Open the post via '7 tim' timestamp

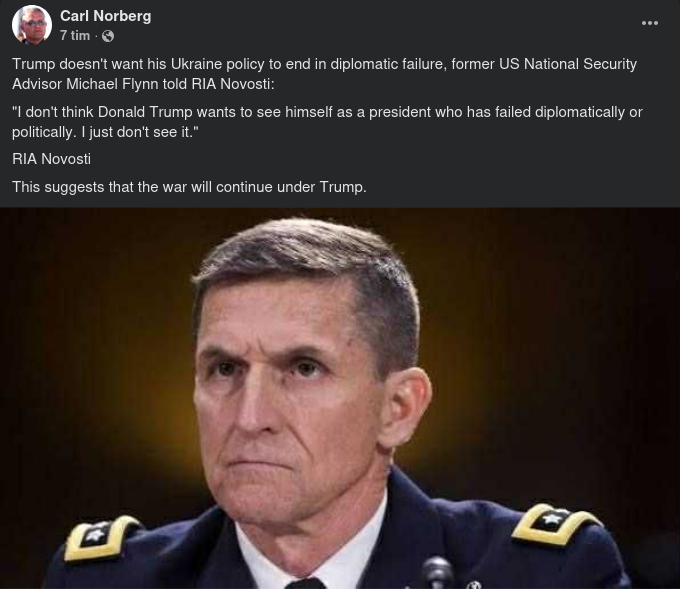(x=74, y=36)
